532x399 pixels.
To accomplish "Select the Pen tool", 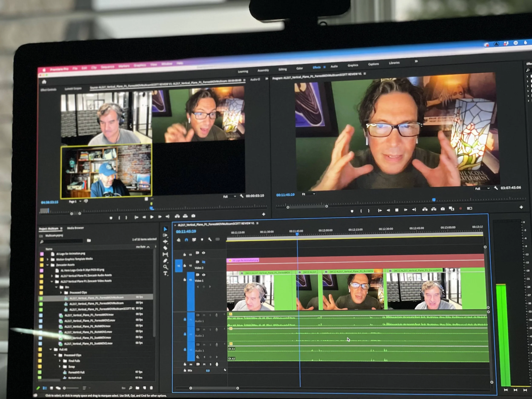I will pyautogui.click(x=166, y=260).
